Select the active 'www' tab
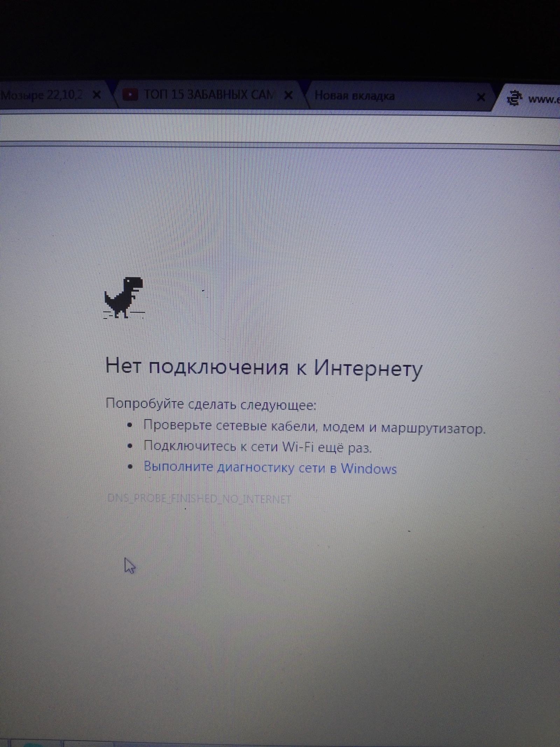Image resolution: width=560 pixels, height=747 pixels. tap(529, 99)
